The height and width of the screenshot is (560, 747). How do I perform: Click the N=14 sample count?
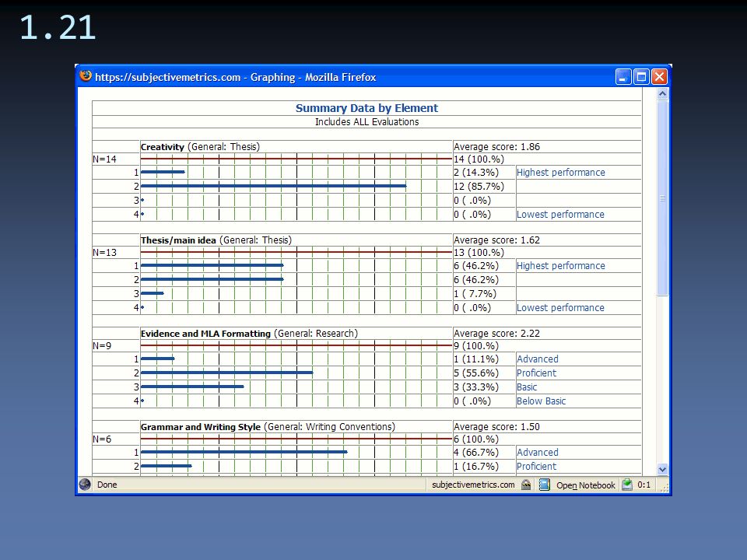pyautogui.click(x=105, y=159)
